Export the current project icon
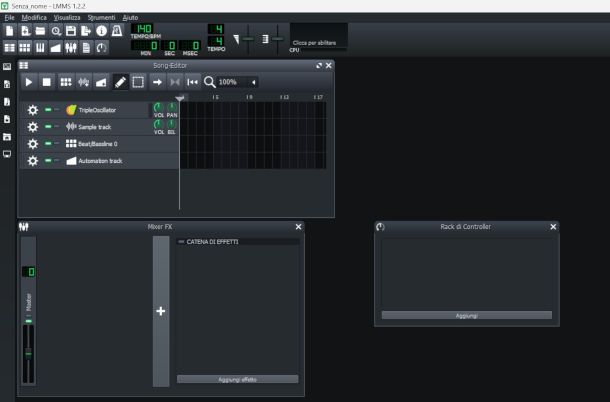610x402 pixels. pos(86,31)
